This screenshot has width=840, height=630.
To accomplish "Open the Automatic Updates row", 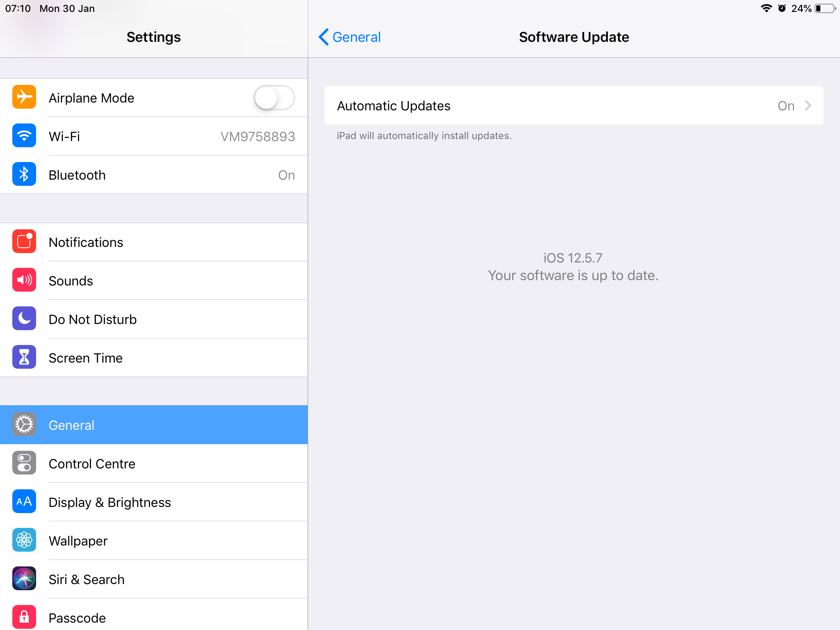I will pyautogui.click(x=574, y=105).
